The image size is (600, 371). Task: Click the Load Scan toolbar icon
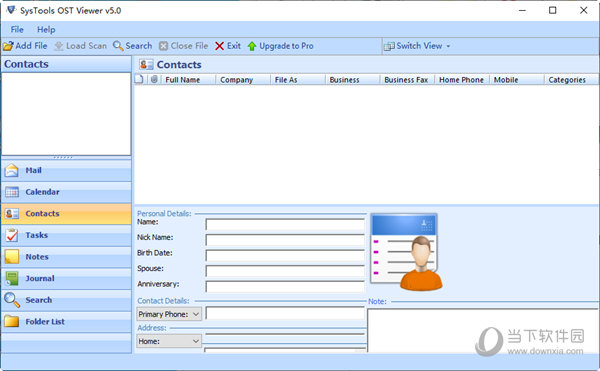click(x=59, y=46)
